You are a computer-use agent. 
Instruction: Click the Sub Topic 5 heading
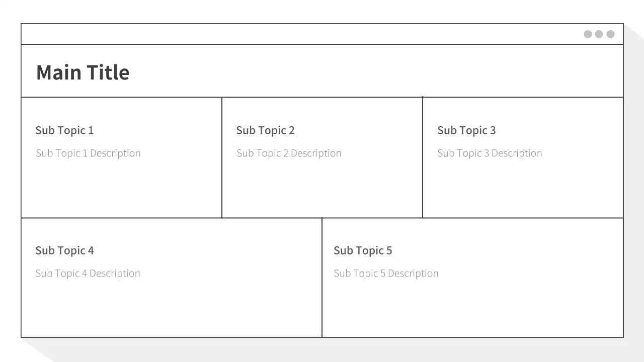[x=363, y=250]
